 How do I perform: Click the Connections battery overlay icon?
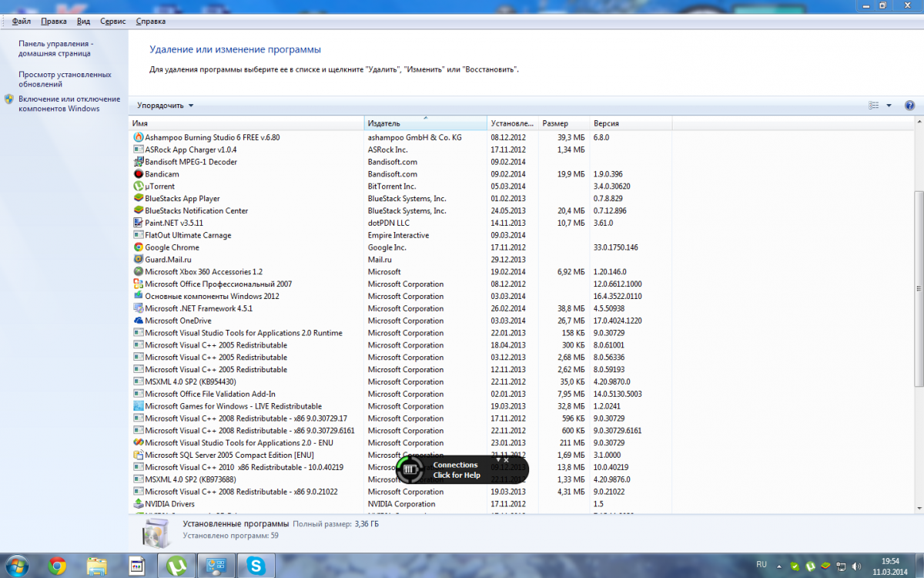pyautogui.click(x=409, y=469)
